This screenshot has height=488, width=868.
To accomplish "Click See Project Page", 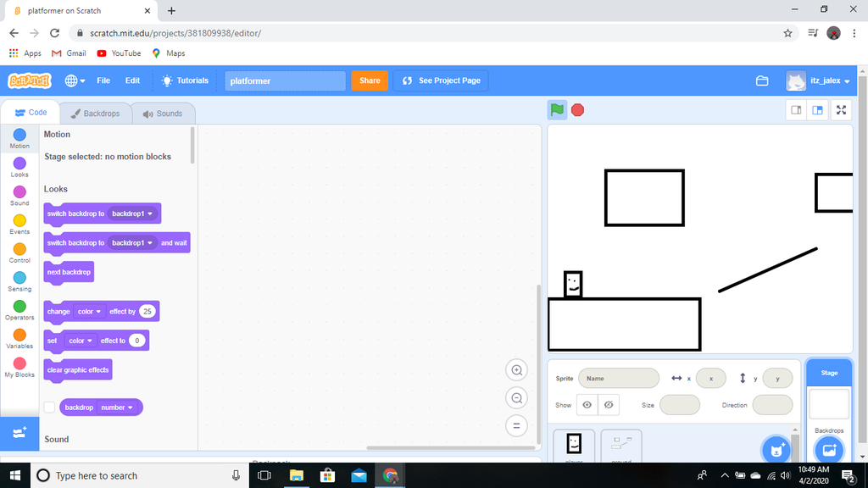I will (439, 80).
